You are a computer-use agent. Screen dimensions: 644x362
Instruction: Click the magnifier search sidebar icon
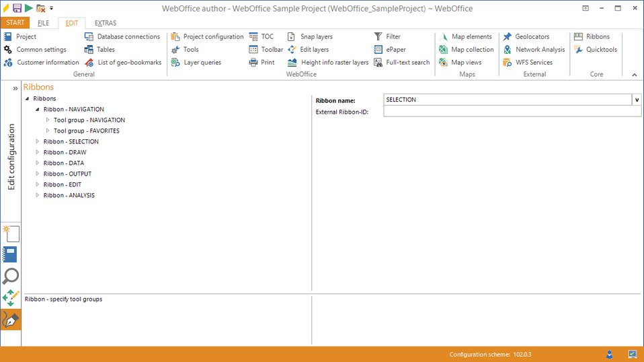[10, 276]
